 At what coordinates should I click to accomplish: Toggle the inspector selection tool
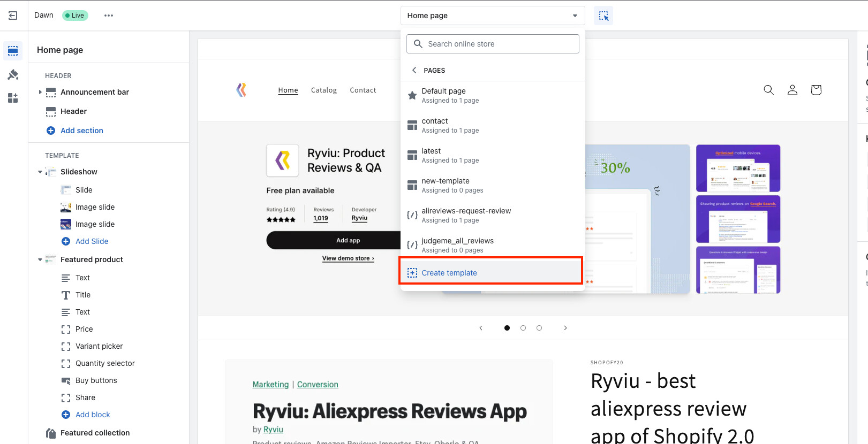coord(603,16)
